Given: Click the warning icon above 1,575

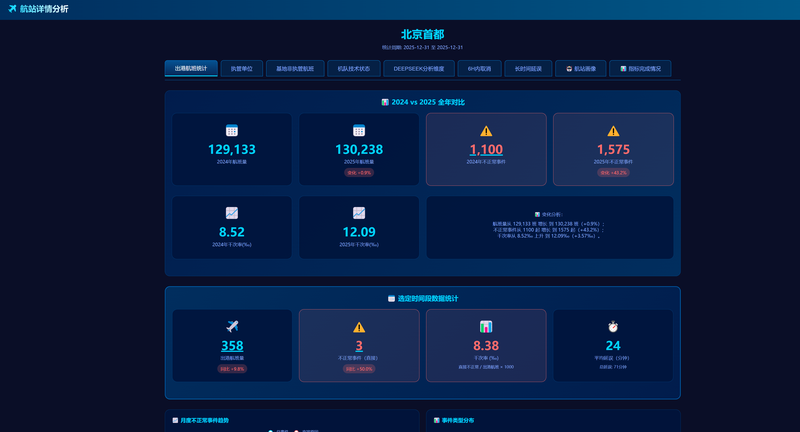Looking at the screenshot, I should pos(613,131).
